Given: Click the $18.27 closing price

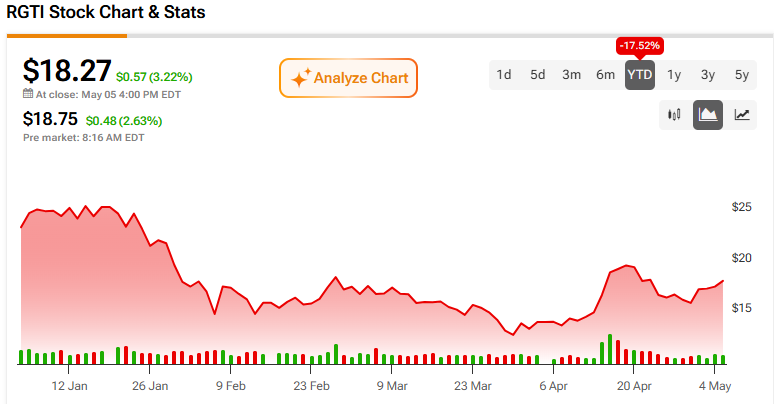Looking at the screenshot, I should [67, 71].
